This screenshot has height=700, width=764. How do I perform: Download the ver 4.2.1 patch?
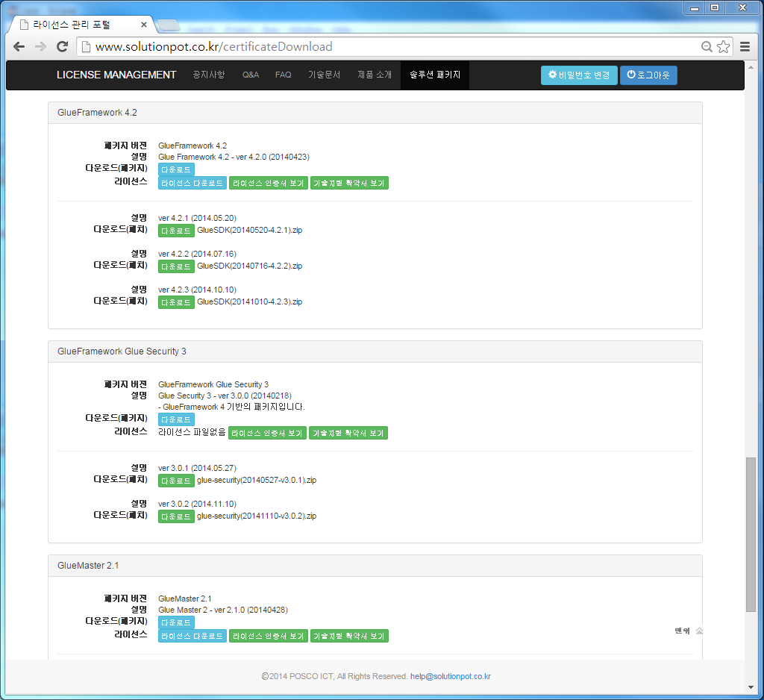[176, 231]
